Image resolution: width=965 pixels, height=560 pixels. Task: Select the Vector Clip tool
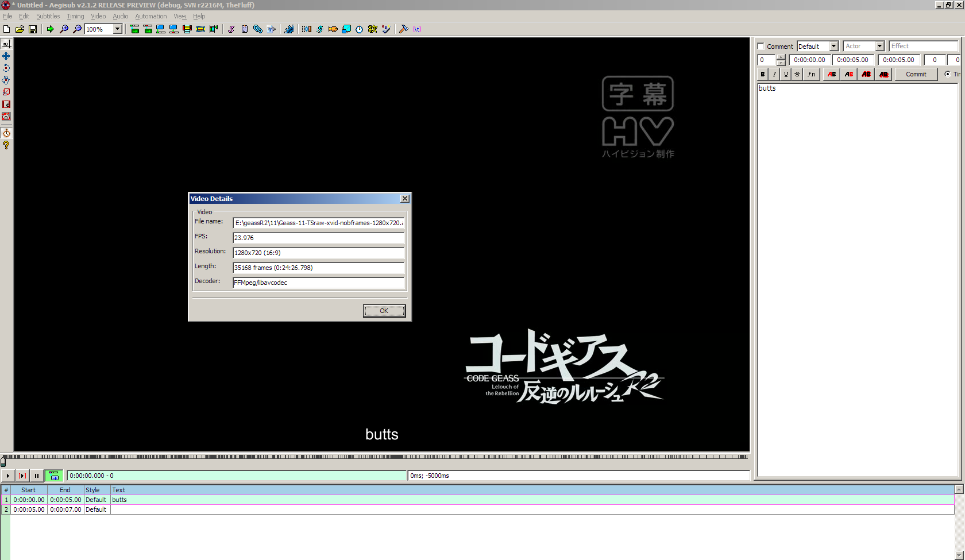pos(6,117)
